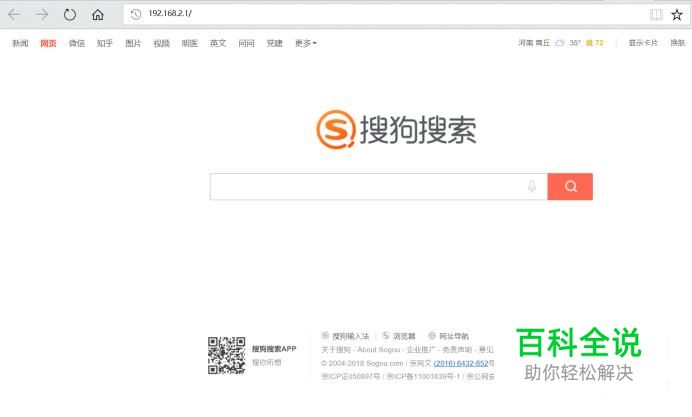This screenshot has height=417, width=692.
Task: Click the 京ICP备11001839号-1 text
Action: 423,376
